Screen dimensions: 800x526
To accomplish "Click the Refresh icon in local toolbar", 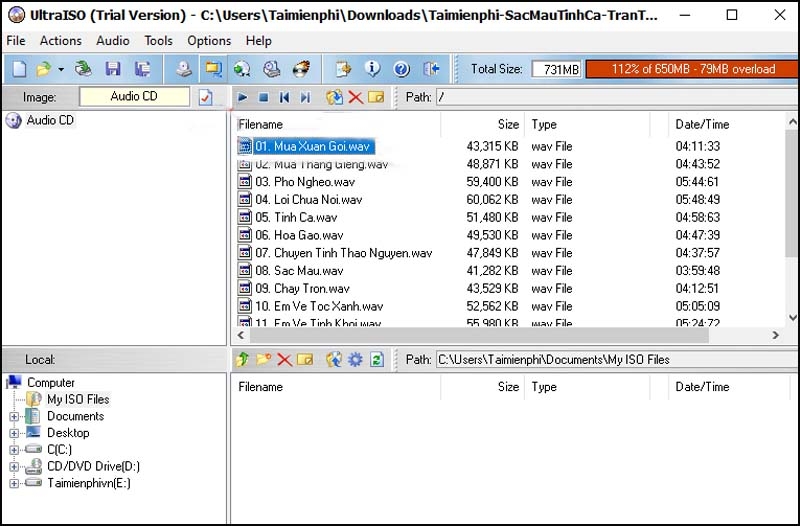I will click(x=377, y=360).
